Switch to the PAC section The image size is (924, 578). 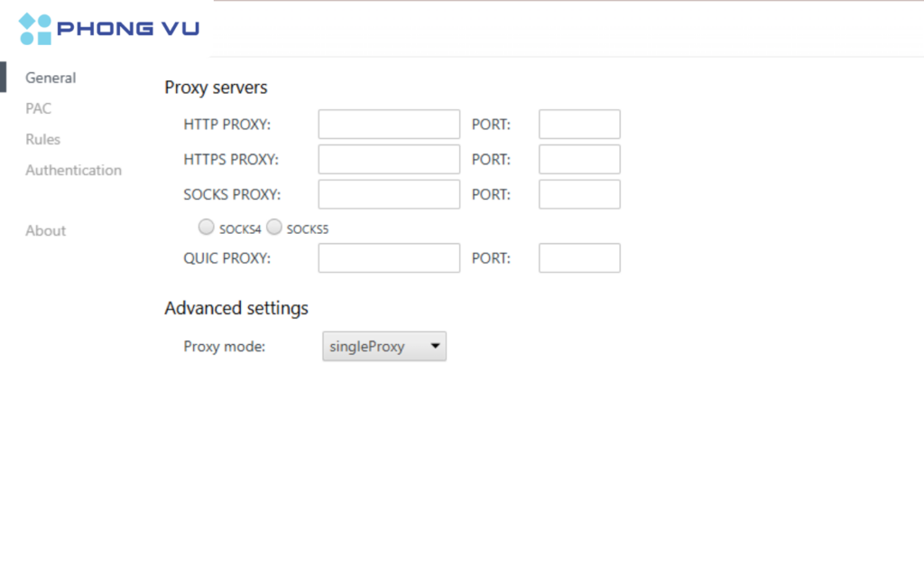pos(38,108)
